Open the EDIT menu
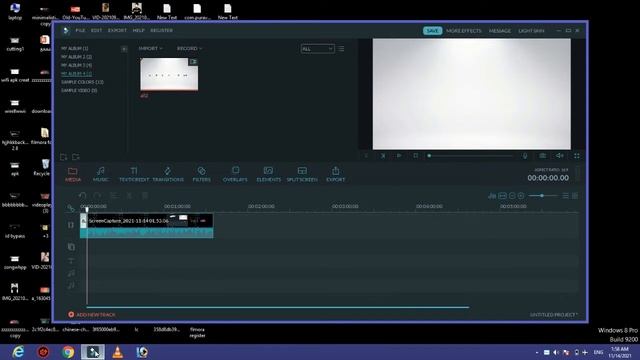 96,31
